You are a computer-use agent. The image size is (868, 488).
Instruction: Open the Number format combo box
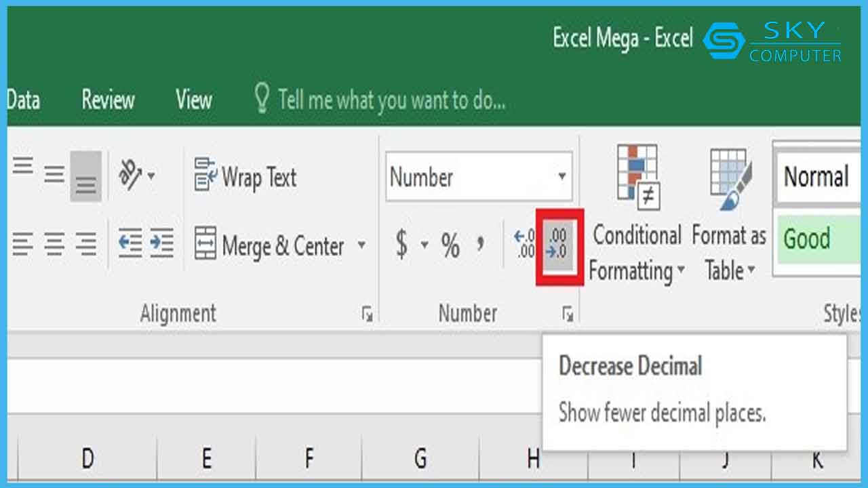pos(479,177)
